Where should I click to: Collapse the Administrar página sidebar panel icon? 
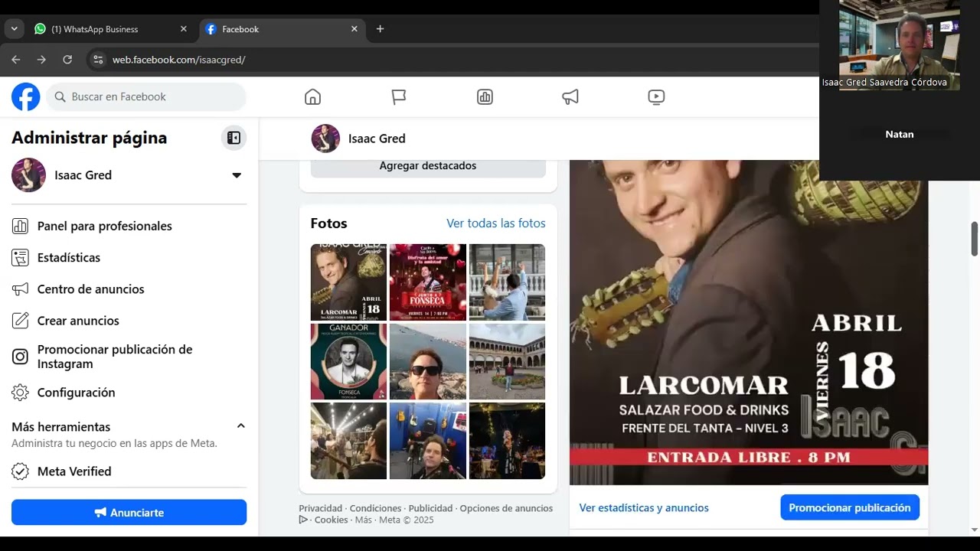click(234, 138)
